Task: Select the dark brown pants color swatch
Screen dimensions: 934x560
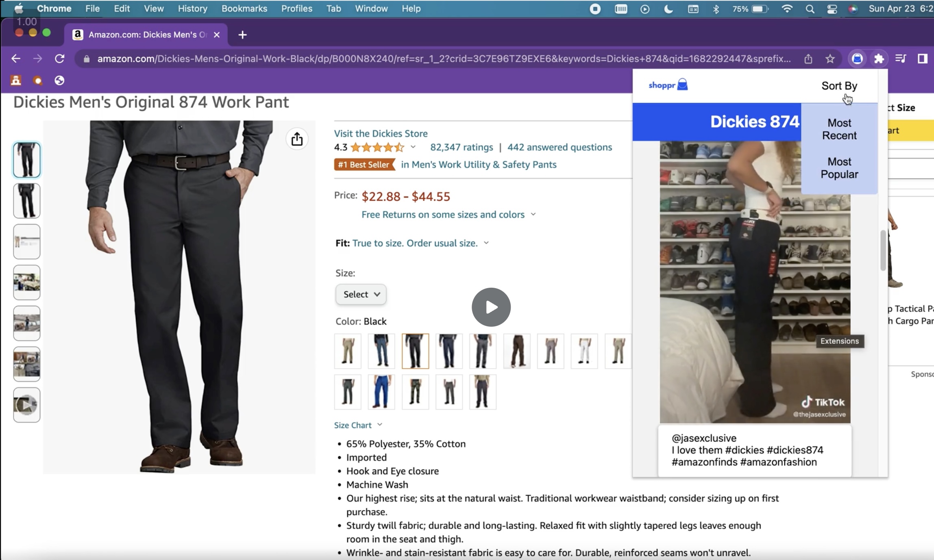Action: click(x=517, y=351)
